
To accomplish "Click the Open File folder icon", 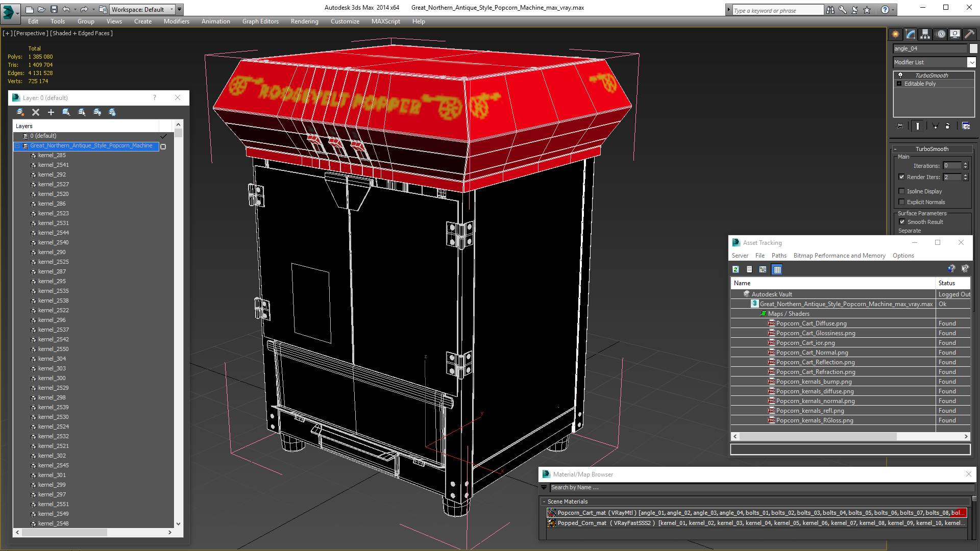I will click(41, 9).
